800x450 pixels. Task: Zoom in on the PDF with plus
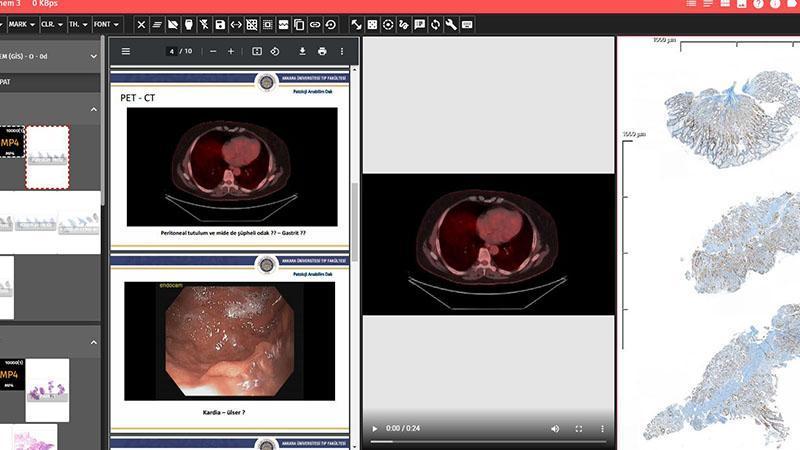(x=231, y=51)
